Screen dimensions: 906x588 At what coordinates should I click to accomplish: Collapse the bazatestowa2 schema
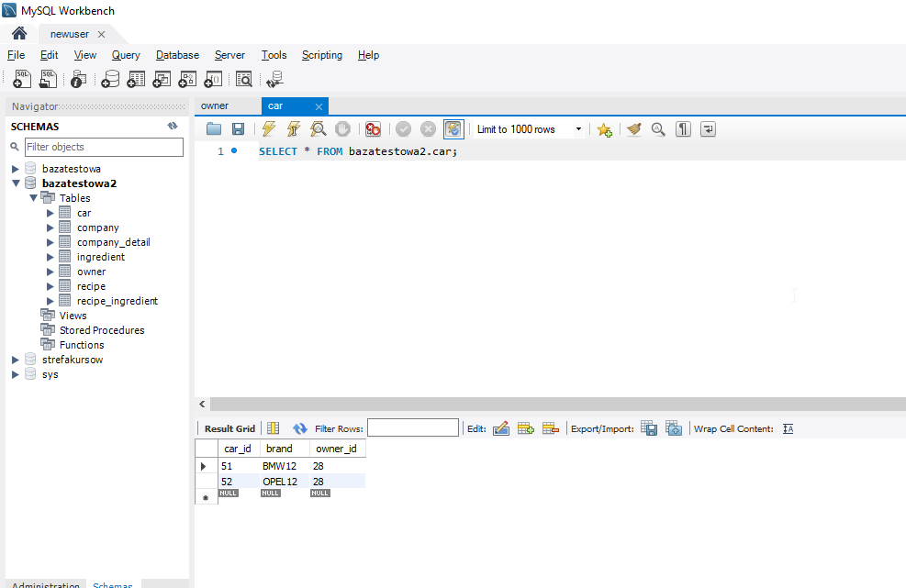pos(16,183)
